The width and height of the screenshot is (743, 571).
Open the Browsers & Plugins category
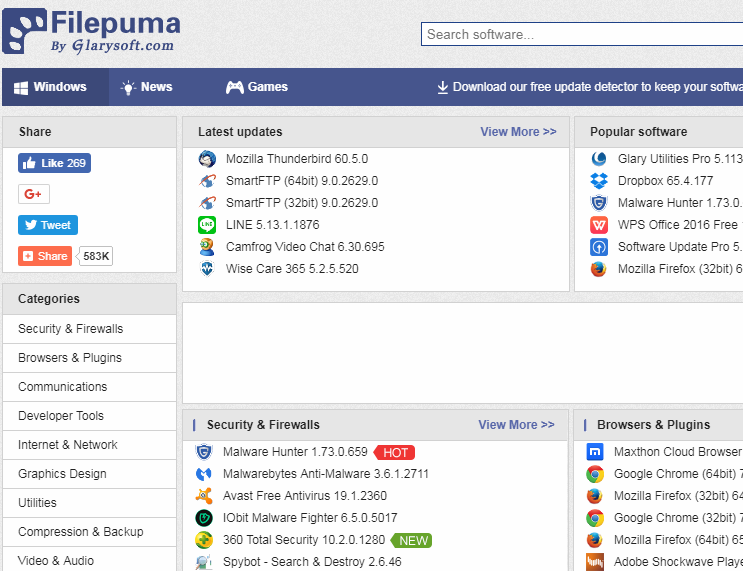tap(90, 358)
